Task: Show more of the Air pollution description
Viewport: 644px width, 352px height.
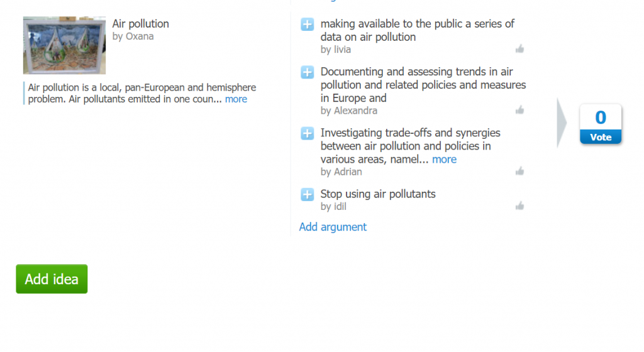Action: 236,99
